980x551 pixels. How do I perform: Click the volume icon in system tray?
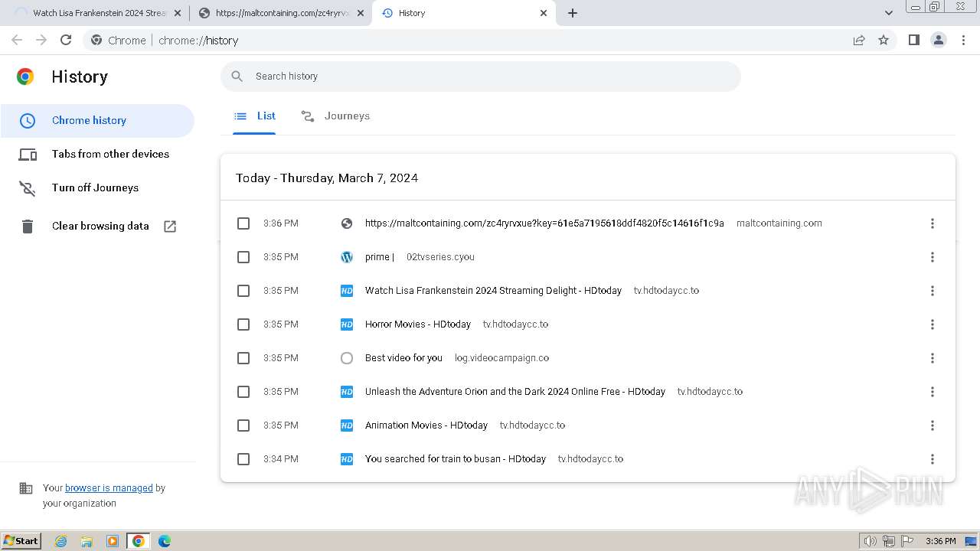coord(871,541)
